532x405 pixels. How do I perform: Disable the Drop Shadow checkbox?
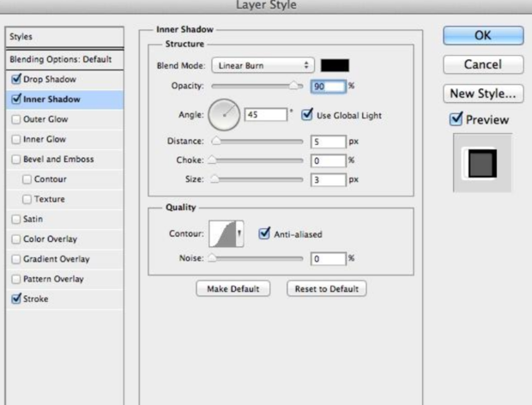pyautogui.click(x=16, y=79)
